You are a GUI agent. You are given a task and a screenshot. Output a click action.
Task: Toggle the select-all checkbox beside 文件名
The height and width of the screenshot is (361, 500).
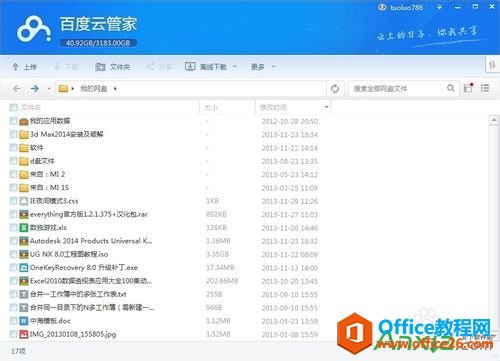(13, 107)
